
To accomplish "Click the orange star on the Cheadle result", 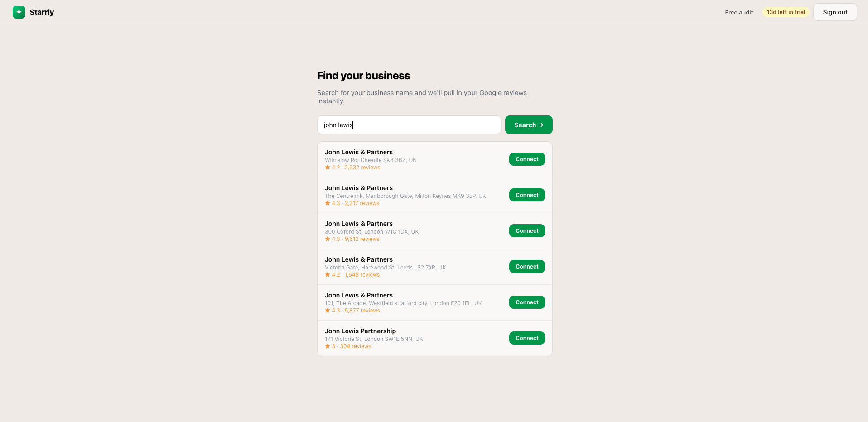I will (x=328, y=168).
